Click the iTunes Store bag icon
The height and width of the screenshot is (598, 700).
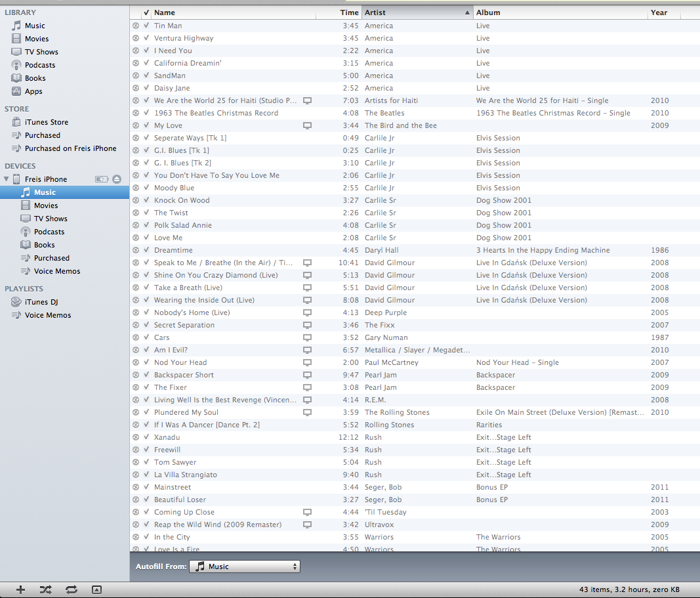tap(16, 122)
